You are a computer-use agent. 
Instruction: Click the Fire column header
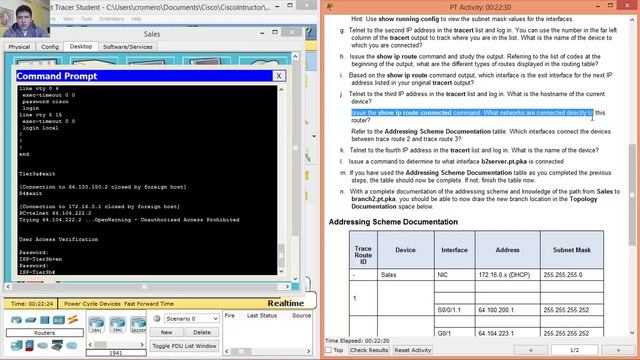tap(230, 316)
